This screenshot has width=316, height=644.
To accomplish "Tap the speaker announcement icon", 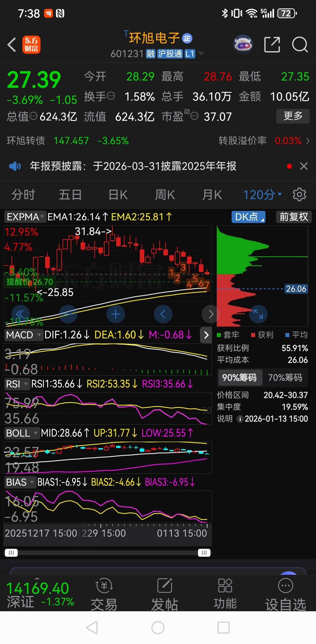I will [15, 166].
